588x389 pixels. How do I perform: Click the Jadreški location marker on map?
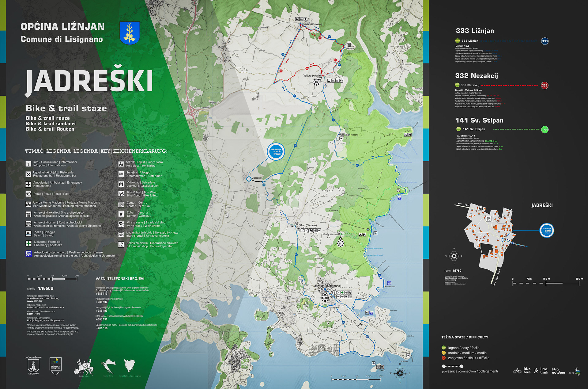point(249,179)
